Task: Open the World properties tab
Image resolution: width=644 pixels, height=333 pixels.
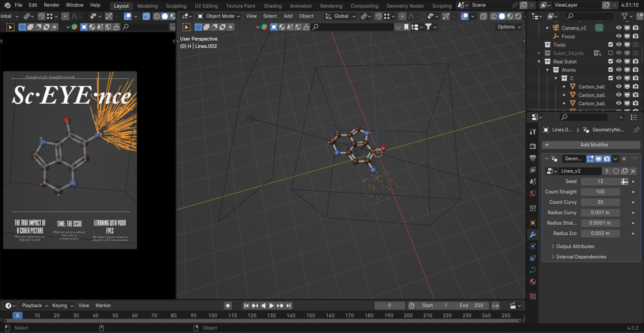Action: pyautogui.click(x=533, y=193)
